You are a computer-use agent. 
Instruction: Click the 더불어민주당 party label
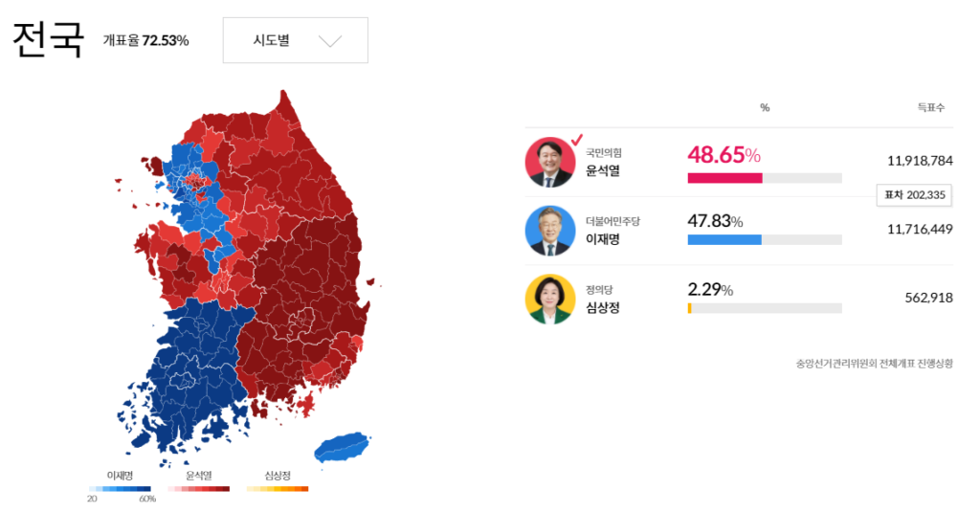pos(612,221)
